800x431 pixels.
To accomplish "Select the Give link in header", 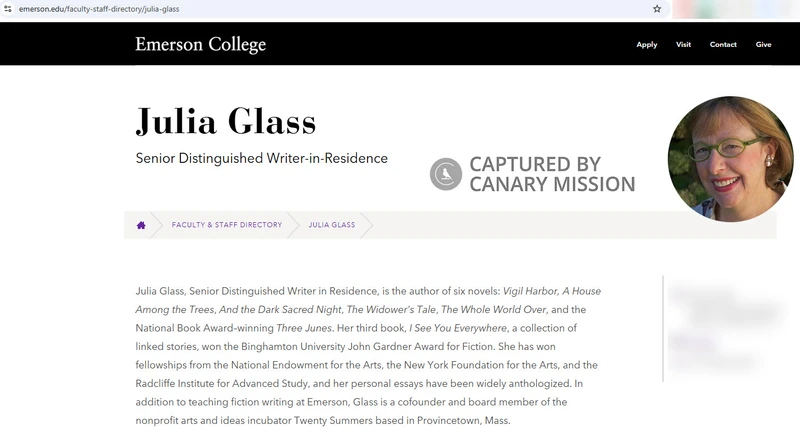I will pyautogui.click(x=763, y=44).
